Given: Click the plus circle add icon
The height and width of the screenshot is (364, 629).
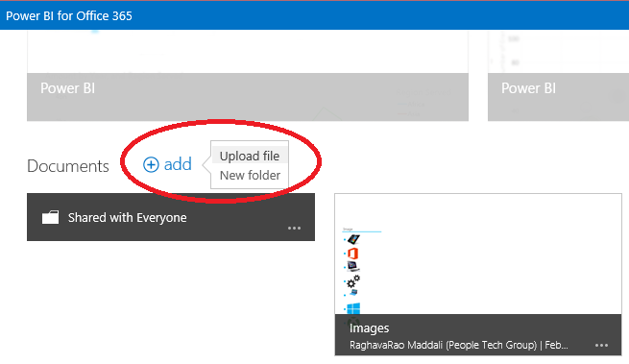Looking at the screenshot, I should (x=151, y=164).
